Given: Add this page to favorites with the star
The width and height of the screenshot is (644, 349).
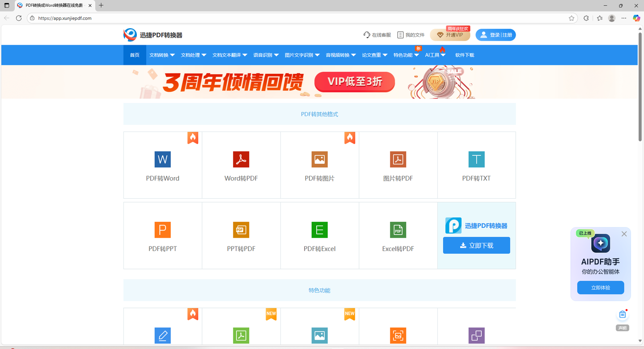Looking at the screenshot, I should tap(572, 18).
